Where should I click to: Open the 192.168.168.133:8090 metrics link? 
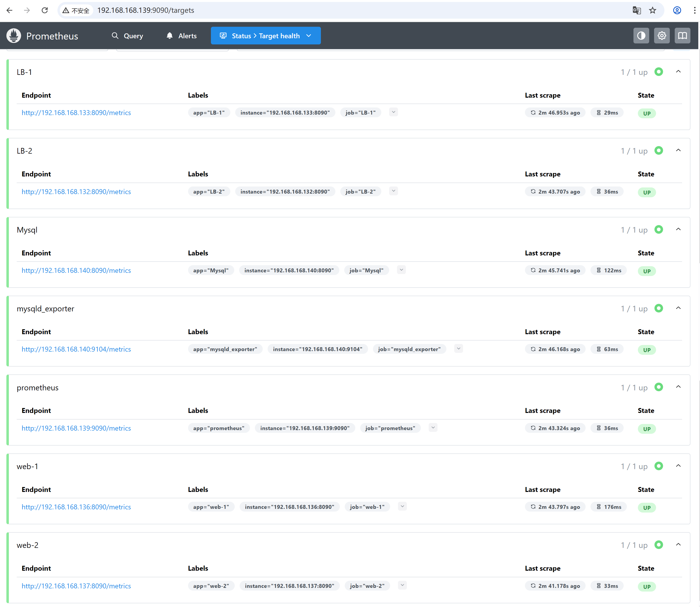(x=76, y=113)
